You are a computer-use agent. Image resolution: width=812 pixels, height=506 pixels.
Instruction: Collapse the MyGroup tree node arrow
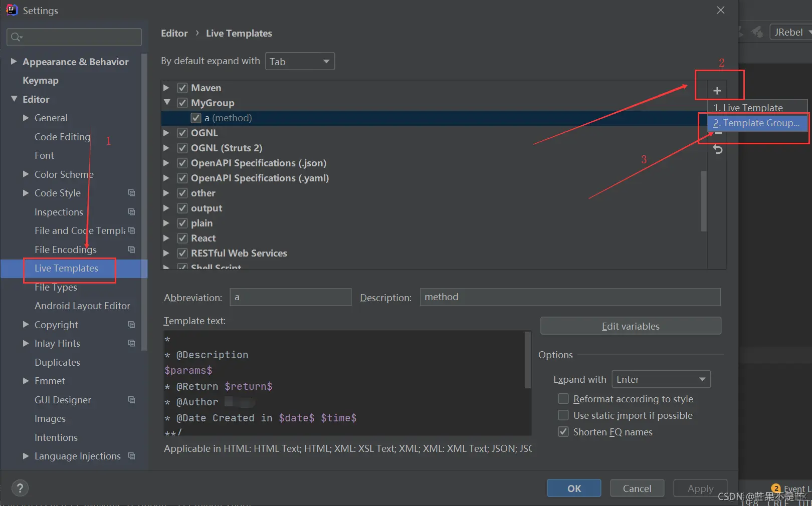coord(166,102)
